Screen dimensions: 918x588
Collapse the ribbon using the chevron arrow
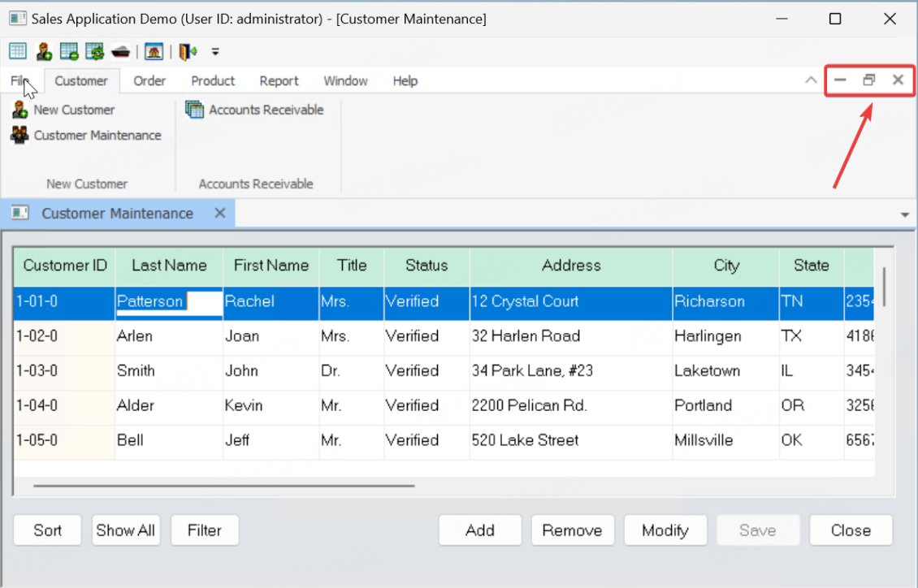[810, 80]
